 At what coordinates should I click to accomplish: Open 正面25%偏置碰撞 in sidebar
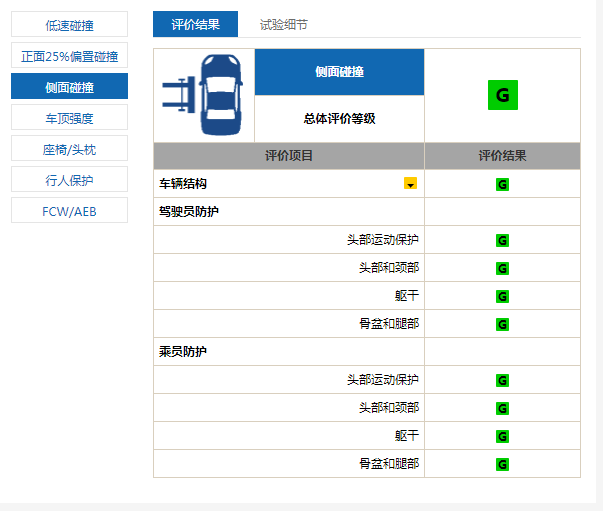click(x=69, y=55)
